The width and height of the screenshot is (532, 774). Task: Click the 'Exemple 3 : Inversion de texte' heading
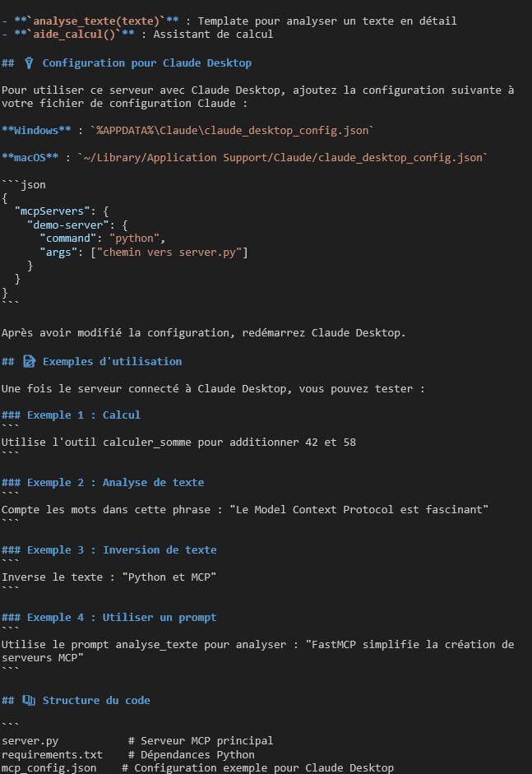(122, 549)
